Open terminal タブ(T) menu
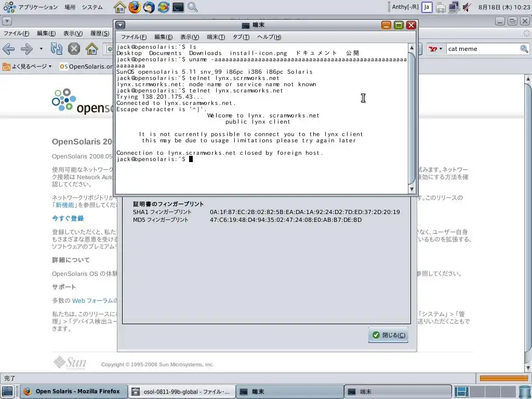532x399 pixels. [x=241, y=37]
